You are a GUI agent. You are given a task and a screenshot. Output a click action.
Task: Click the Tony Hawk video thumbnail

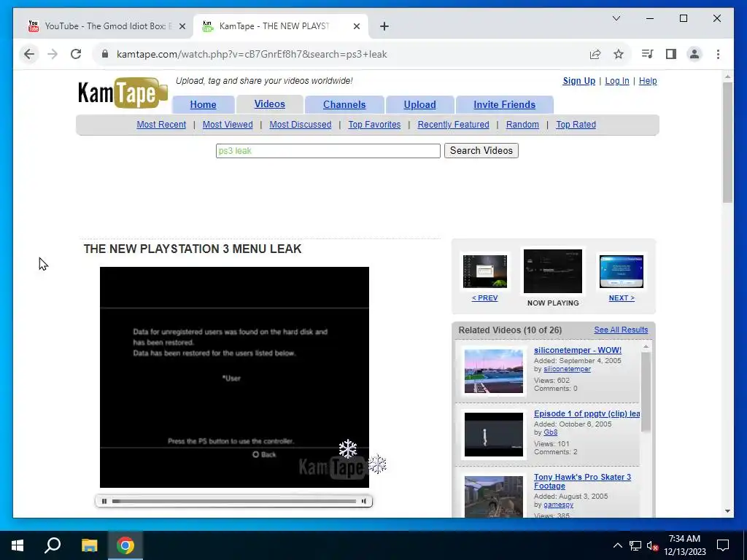click(494, 497)
